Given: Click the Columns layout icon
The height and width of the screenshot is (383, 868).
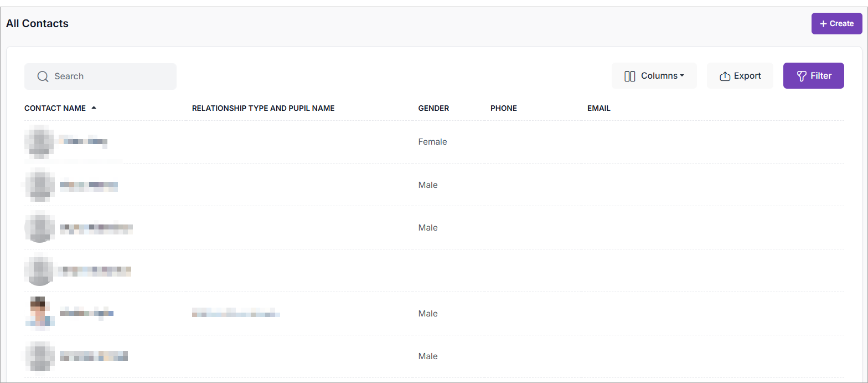Looking at the screenshot, I should (x=629, y=76).
